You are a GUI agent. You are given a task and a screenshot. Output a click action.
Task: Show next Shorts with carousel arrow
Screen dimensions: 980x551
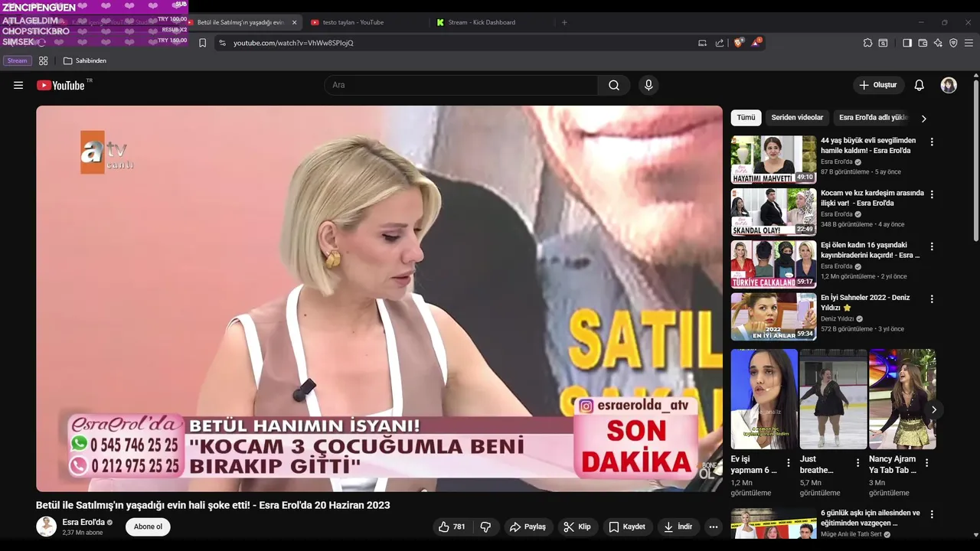coord(933,409)
